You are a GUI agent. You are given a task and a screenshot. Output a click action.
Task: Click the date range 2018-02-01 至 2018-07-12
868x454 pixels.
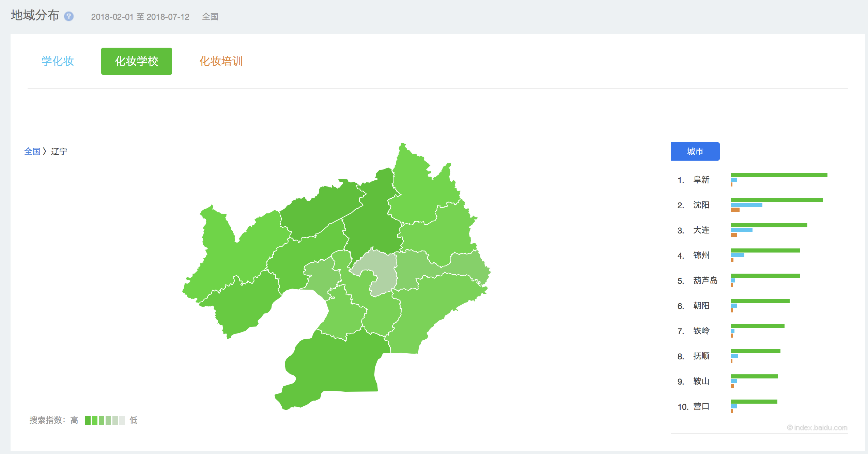pos(140,17)
